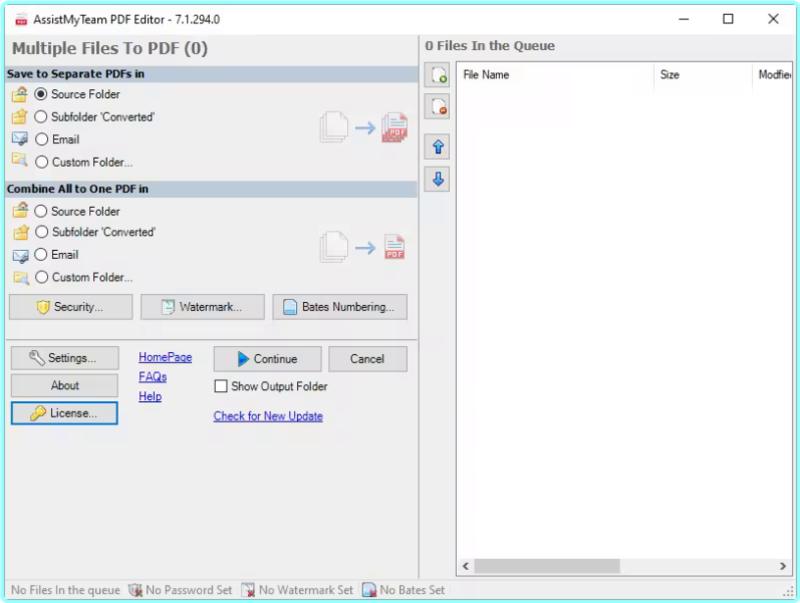Click the AssistMyTeam PDF Editor title bar icon
This screenshot has width=800, height=603.
tap(21, 19)
